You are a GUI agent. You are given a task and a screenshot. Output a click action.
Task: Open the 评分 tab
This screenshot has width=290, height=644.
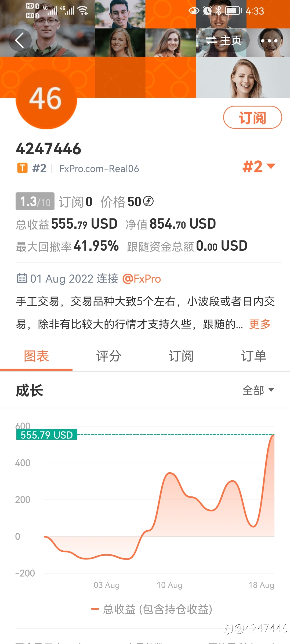(x=109, y=356)
